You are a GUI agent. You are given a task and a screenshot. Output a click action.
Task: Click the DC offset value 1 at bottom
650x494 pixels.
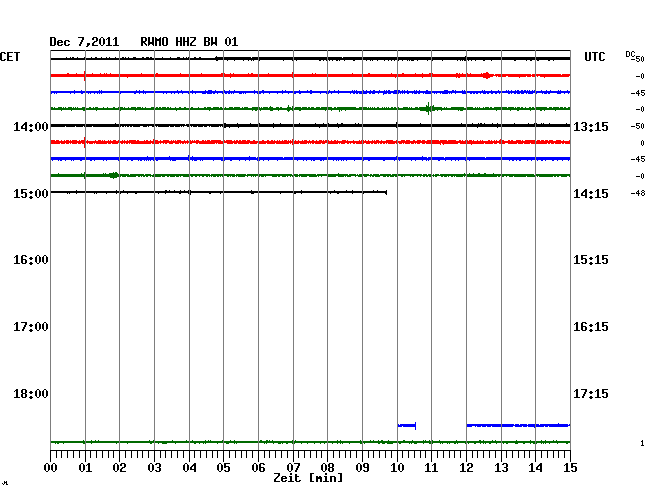coord(642,443)
